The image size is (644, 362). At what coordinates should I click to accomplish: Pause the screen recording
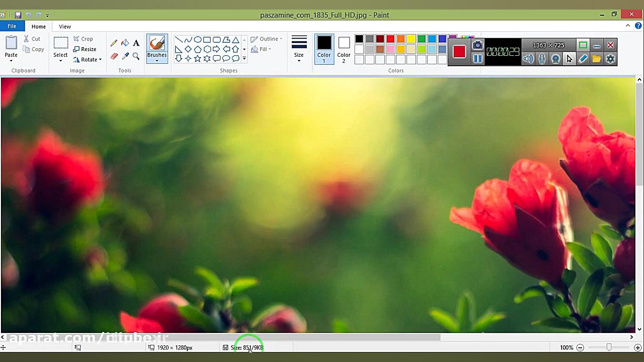click(x=477, y=59)
